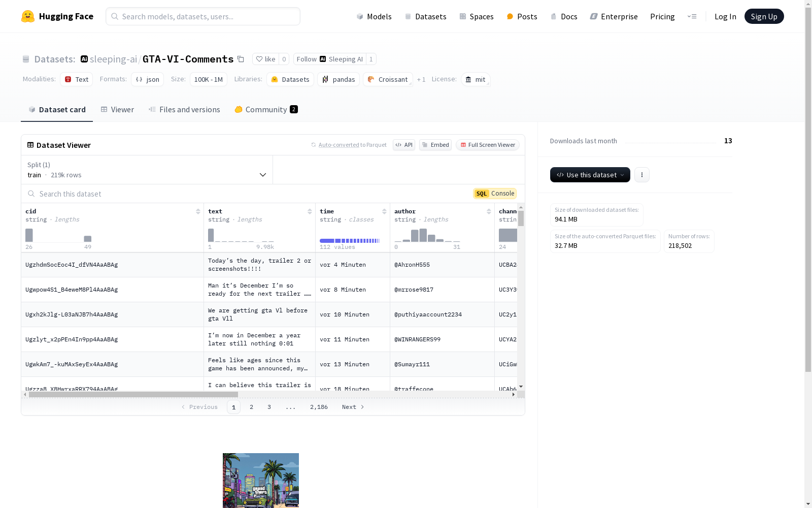Click the Sign Up button
This screenshot has height=508, width=812.
coord(764,16)
